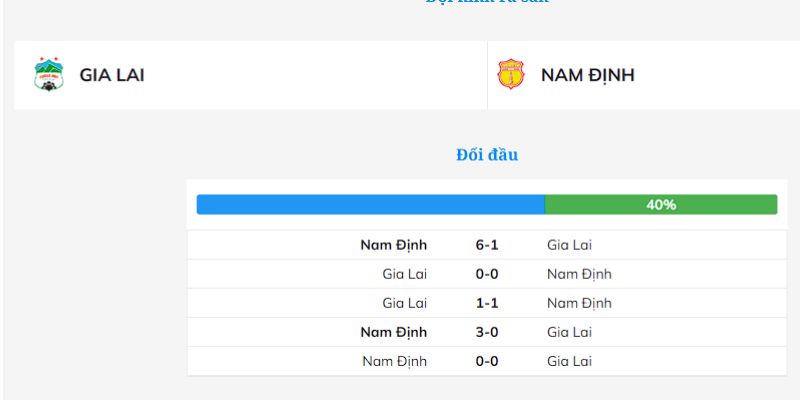Click the Nam Định club crest

pos(511,75)
